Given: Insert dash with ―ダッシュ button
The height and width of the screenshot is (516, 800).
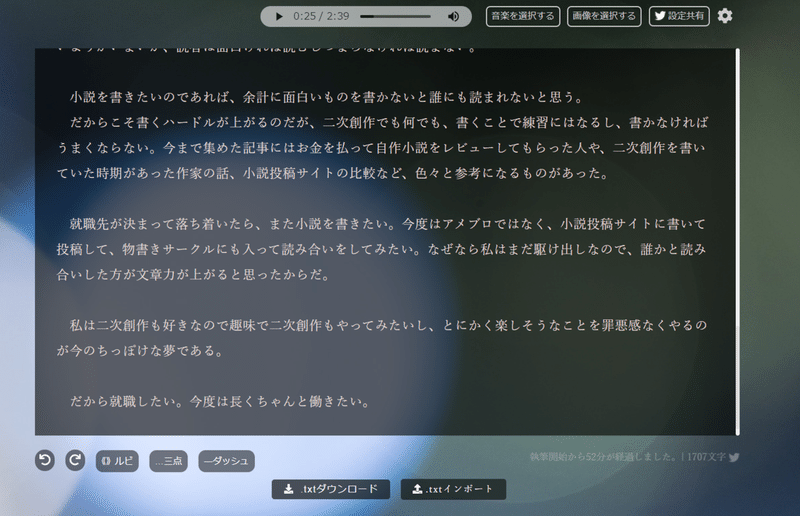Looking at the screenshot, I should coord(226,461).
